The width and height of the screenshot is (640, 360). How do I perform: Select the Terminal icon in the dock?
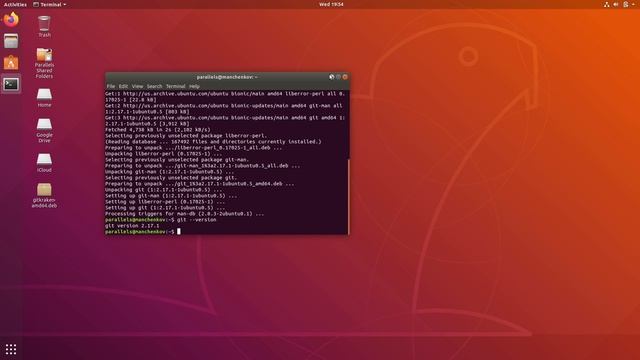point(11,84)
